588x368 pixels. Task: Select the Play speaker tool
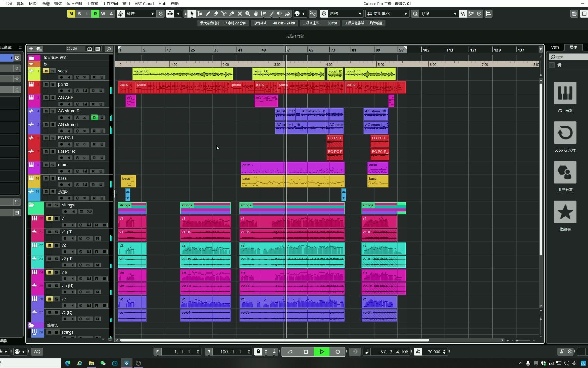tap(279, 14)
